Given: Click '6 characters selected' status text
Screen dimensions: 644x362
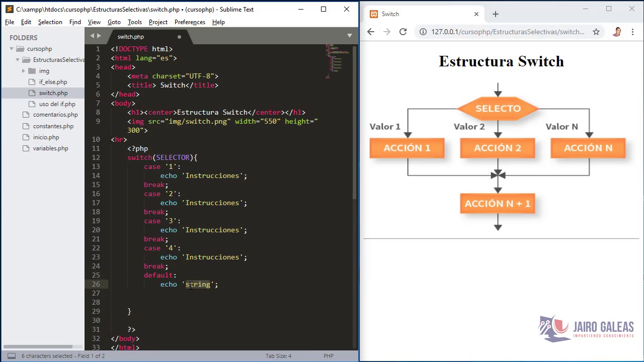Looking at the screenshot, I should tap(47, 356).
